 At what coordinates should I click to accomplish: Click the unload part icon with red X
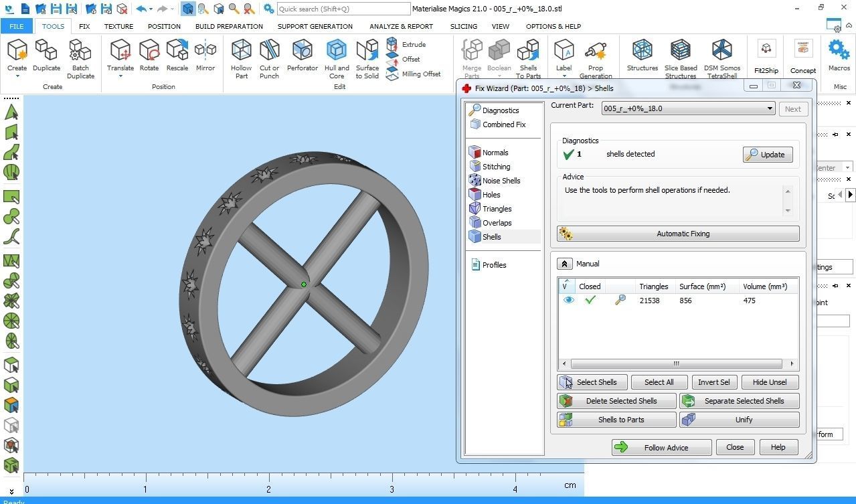122,9
